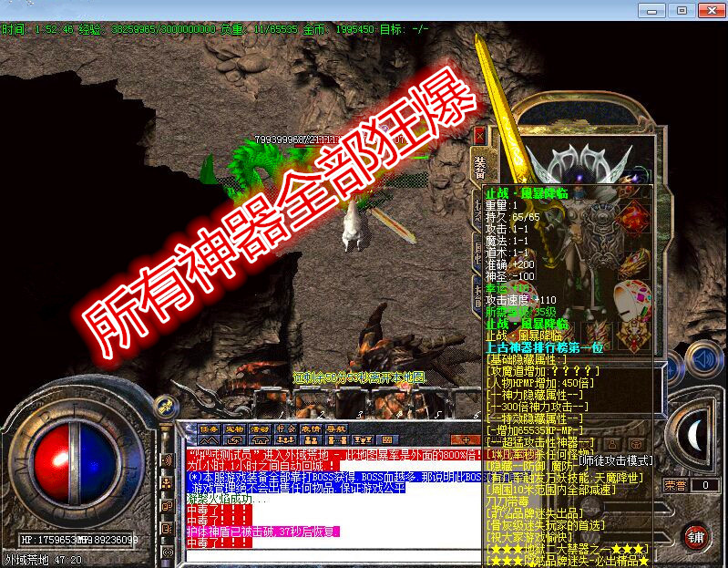The height and width of the screenshot is (568, 728).
Task: Close the character equipment panel with red X
Action: 480,135
